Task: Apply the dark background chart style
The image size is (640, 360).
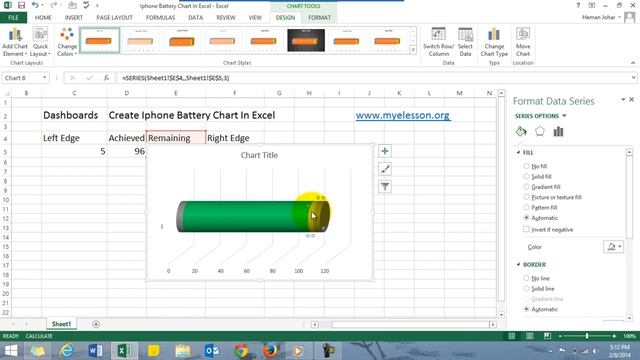Action: coord(306,40)
